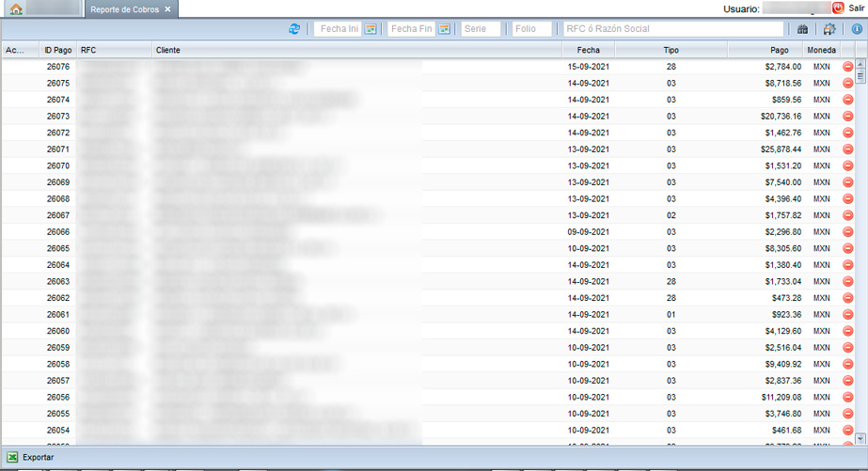The width and height of the screenshot is (868, 471).
Task: Click the Salir power icon
Action: [x=838, y=8]
